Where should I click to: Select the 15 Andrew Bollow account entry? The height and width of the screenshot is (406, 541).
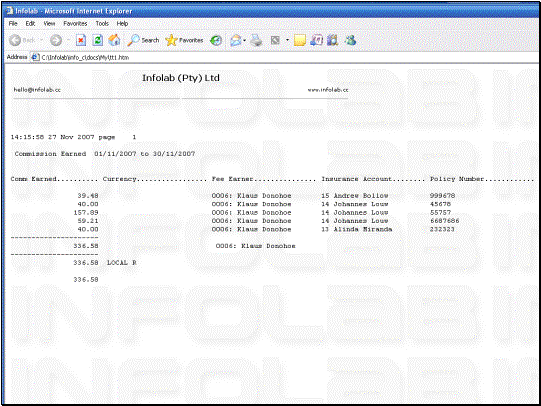(355, 196)
